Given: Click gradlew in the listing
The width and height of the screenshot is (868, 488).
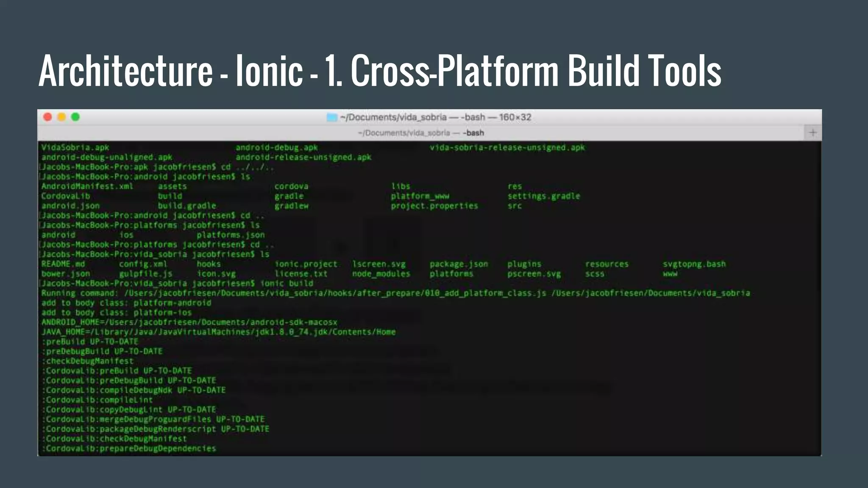Looking at the screenshot, I should point(291,206).
